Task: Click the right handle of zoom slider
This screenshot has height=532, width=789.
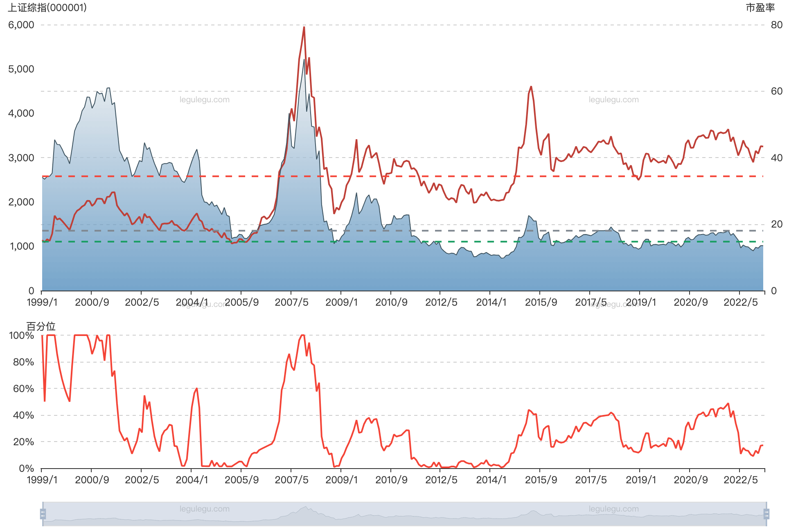Action: (767, 514)
